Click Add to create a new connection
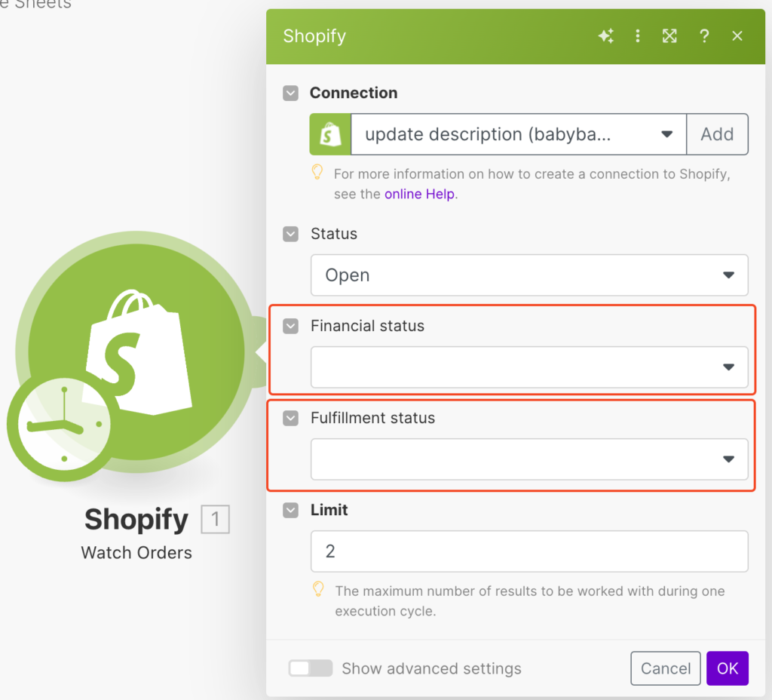The image size is (772, 700). click(x=718, y=134)
